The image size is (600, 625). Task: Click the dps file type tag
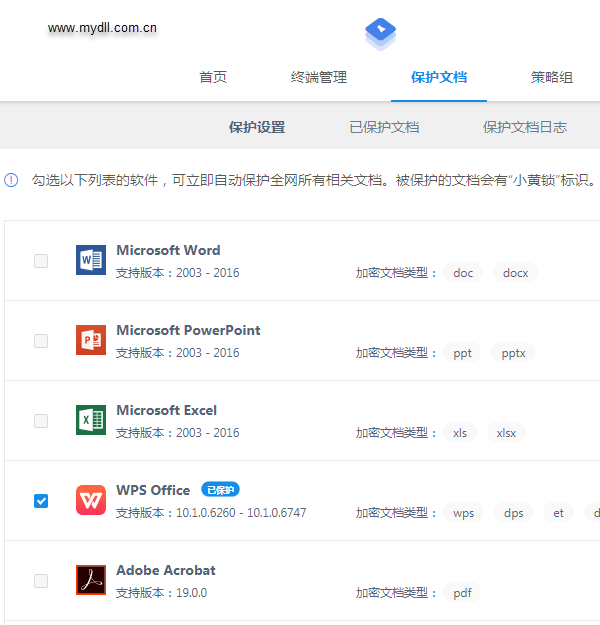(x=513, y=513)
